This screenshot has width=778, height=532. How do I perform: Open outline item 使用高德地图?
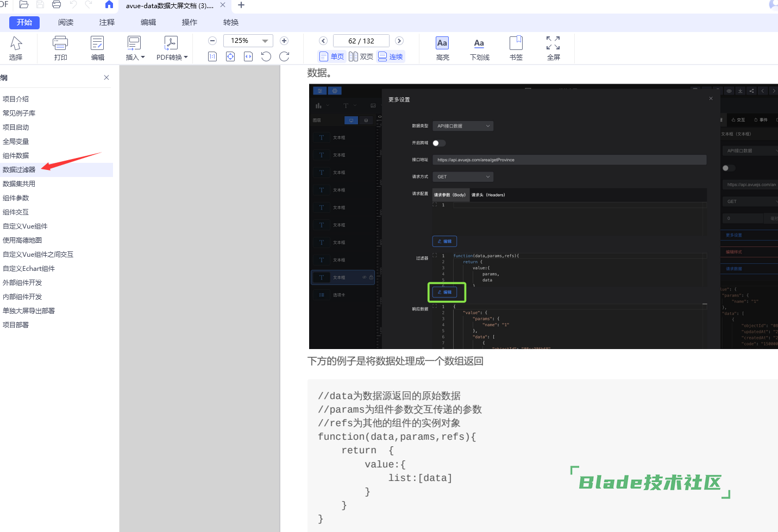22,240
